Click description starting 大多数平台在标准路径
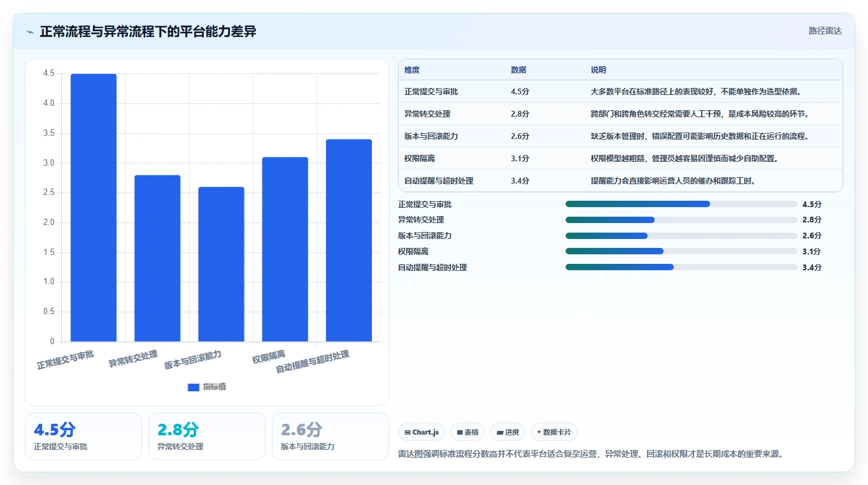 695,92
